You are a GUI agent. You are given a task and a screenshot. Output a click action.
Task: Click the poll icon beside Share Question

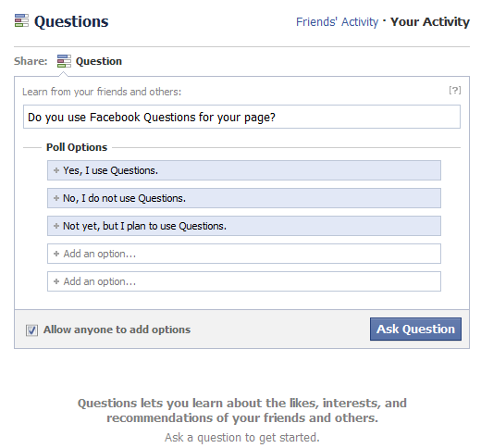pos(64,61)
